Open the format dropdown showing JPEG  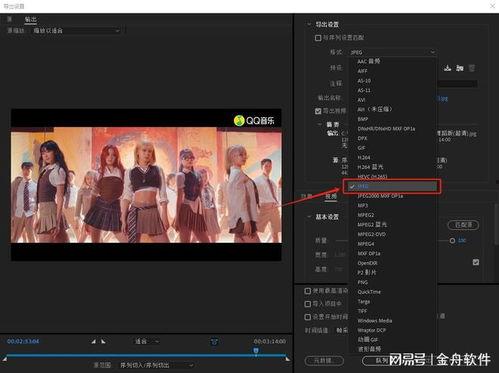pos(392,52)
